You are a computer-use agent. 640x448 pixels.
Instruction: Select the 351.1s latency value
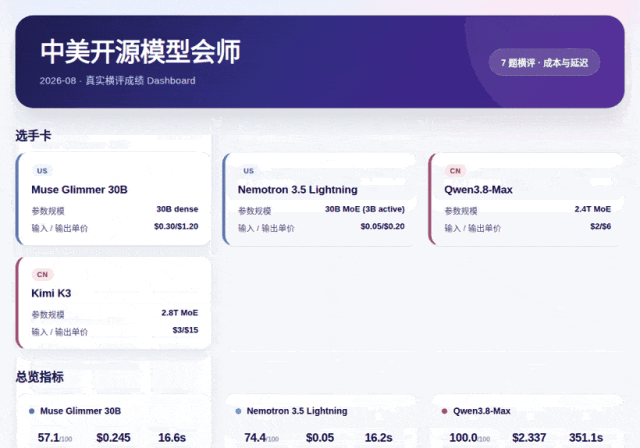586,438
